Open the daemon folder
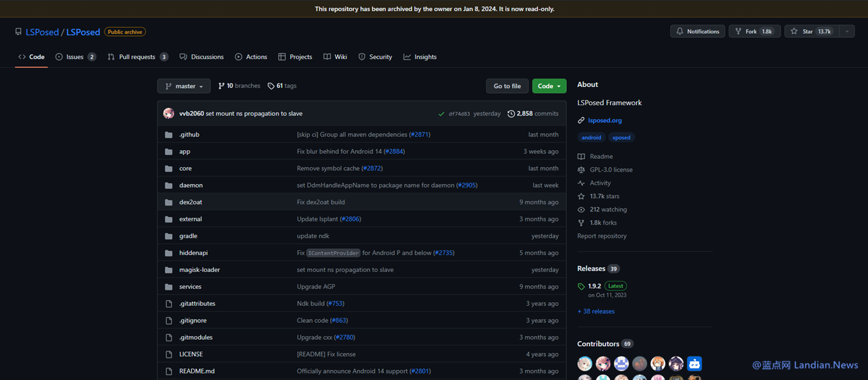Viewport: 868px width, 380px height. (191, 185)
